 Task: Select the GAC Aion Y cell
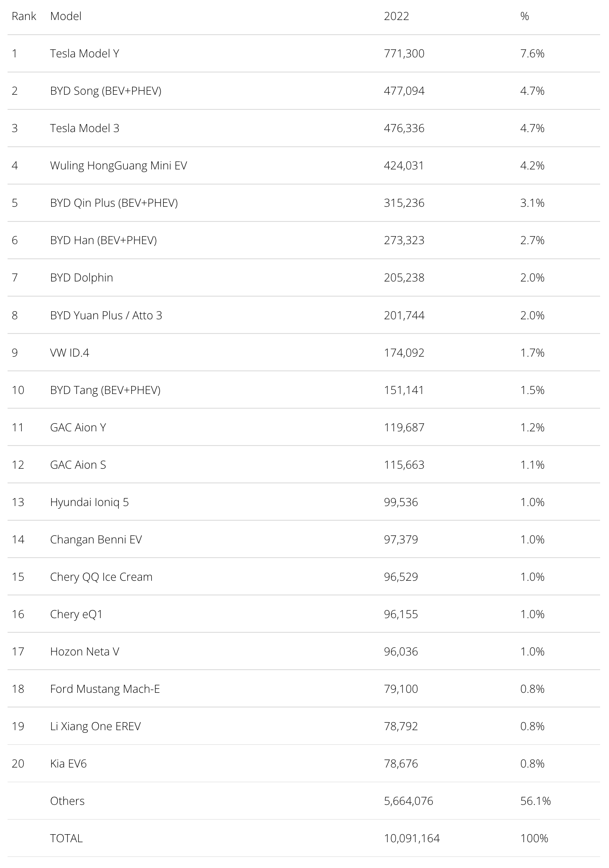(78, 427)
